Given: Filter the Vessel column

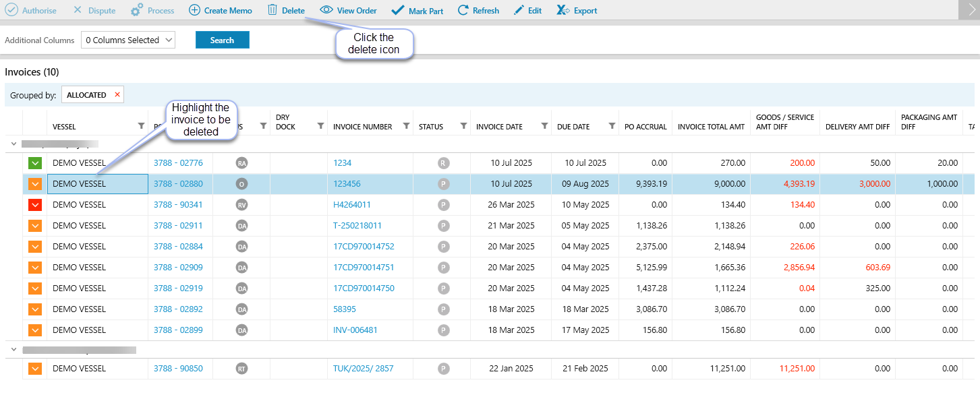Looking at the screenshot, I should pos(141,125).
